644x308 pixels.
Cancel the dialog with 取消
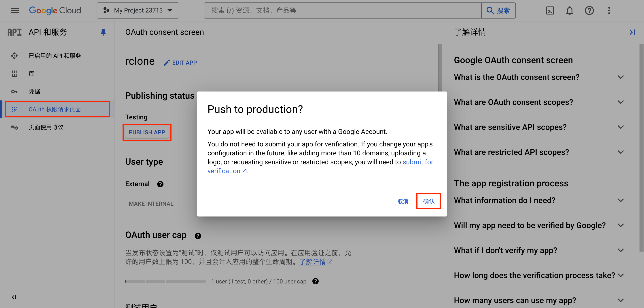click(402, 201)
